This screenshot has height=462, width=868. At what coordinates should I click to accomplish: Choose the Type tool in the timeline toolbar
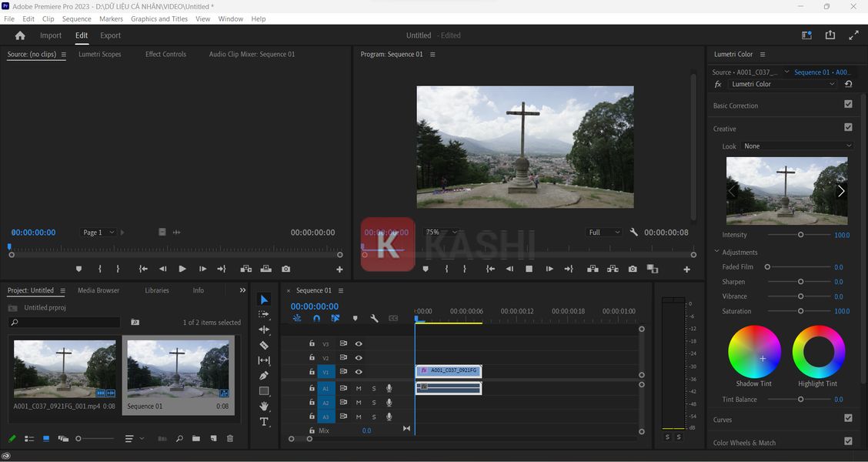tap(264, 421)
